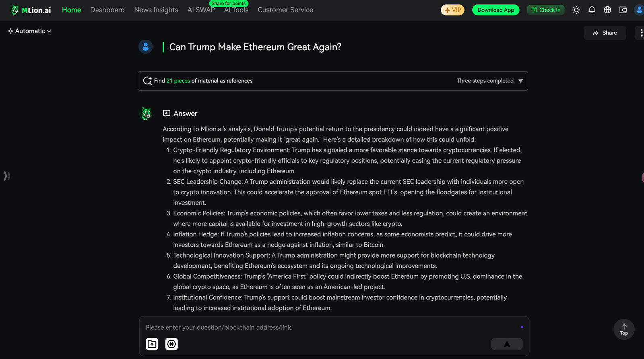Open Customer Service page
Image resolution: width=644 pixels, height=359 pixels.
pyautogui.click(x=285, y=10)
